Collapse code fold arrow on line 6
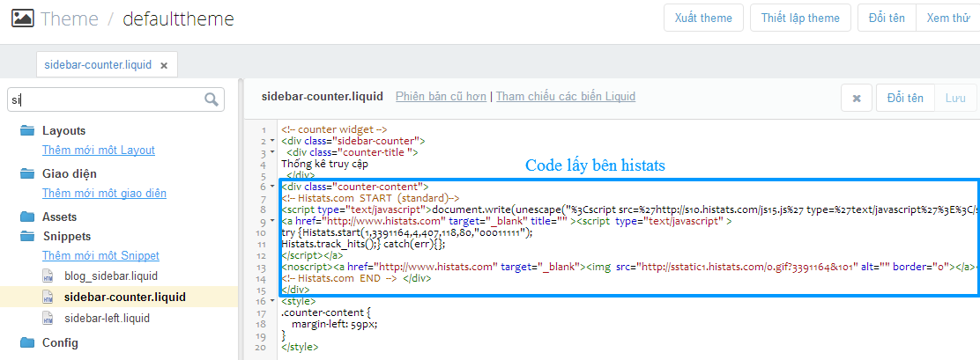The height and width of the screenshot is (360, 980). tap(272, 186)
